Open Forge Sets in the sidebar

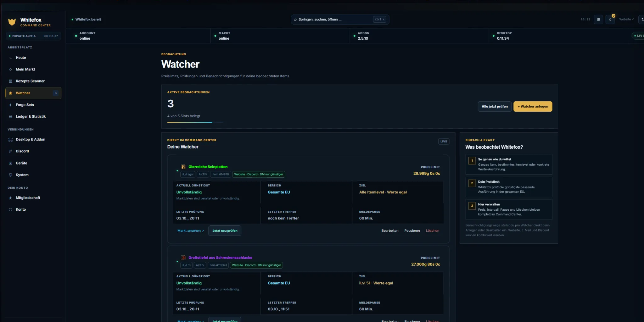click(33, 105)
